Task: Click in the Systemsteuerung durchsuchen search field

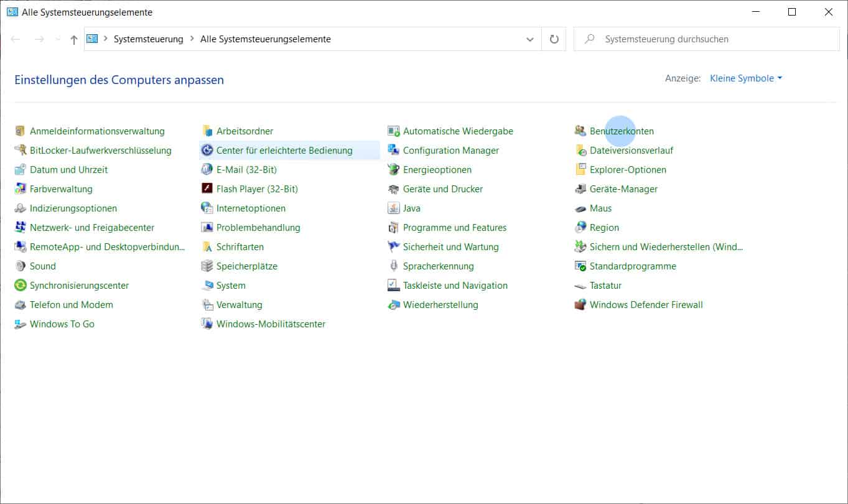Action: (x=707, y=39)
